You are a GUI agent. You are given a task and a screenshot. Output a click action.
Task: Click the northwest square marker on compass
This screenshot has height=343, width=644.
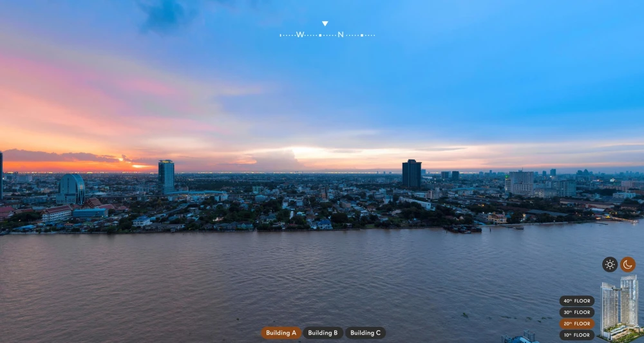(320, 35)
